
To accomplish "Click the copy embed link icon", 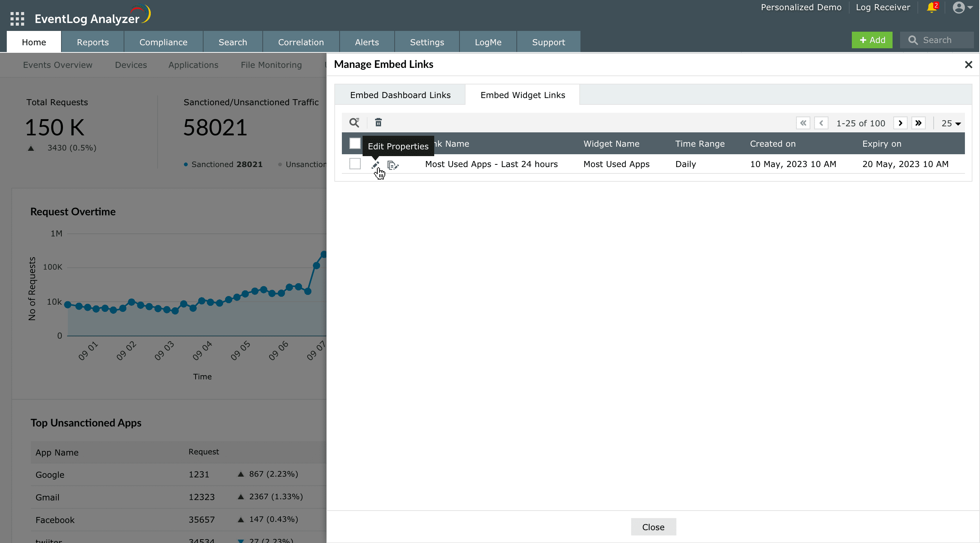I will (x=393, y=165).
